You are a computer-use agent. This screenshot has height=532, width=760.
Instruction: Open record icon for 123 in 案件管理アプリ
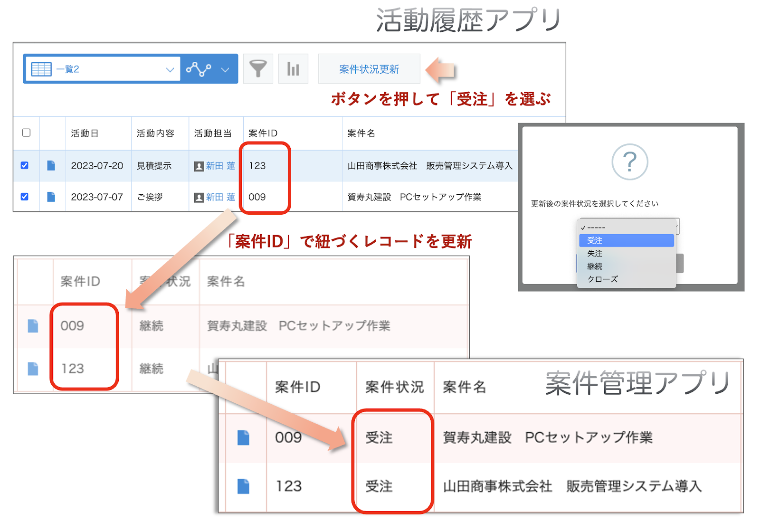(x=243, y=486)
